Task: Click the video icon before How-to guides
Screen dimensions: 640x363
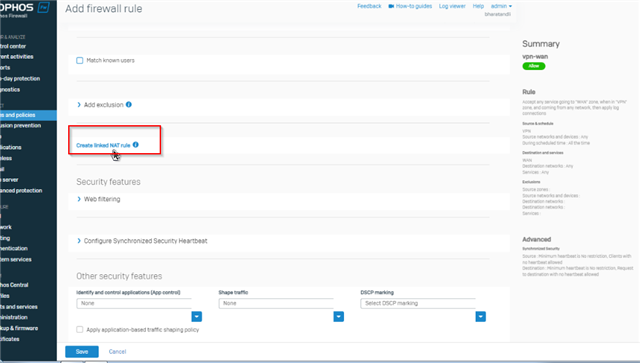Action: (391, 6)
